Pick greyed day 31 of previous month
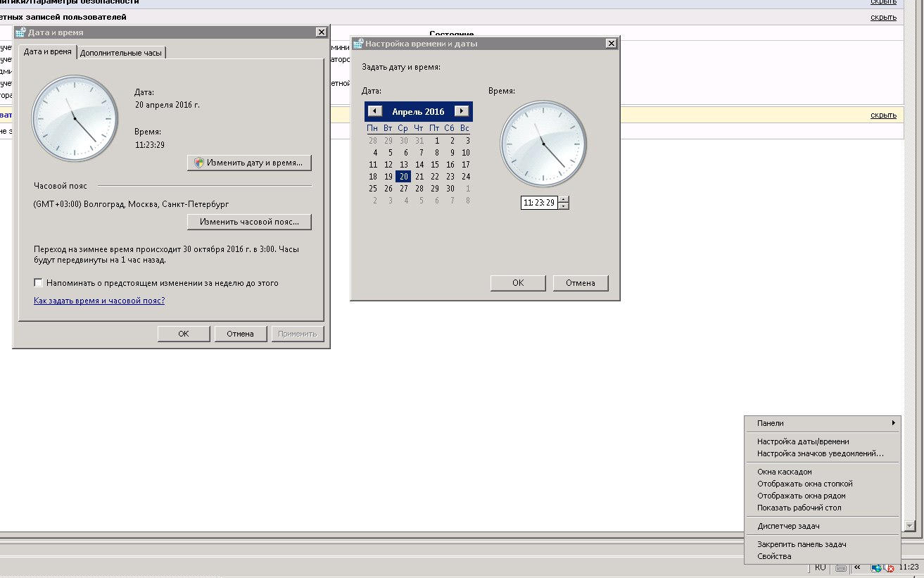The width and height of the screenshot is (924, 578). coord(419,141)
